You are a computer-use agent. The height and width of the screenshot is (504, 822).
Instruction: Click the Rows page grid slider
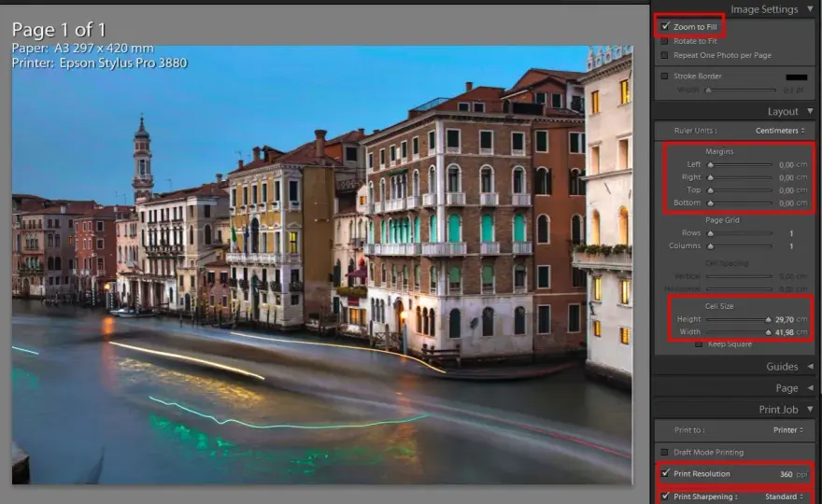tap(739, 233)
